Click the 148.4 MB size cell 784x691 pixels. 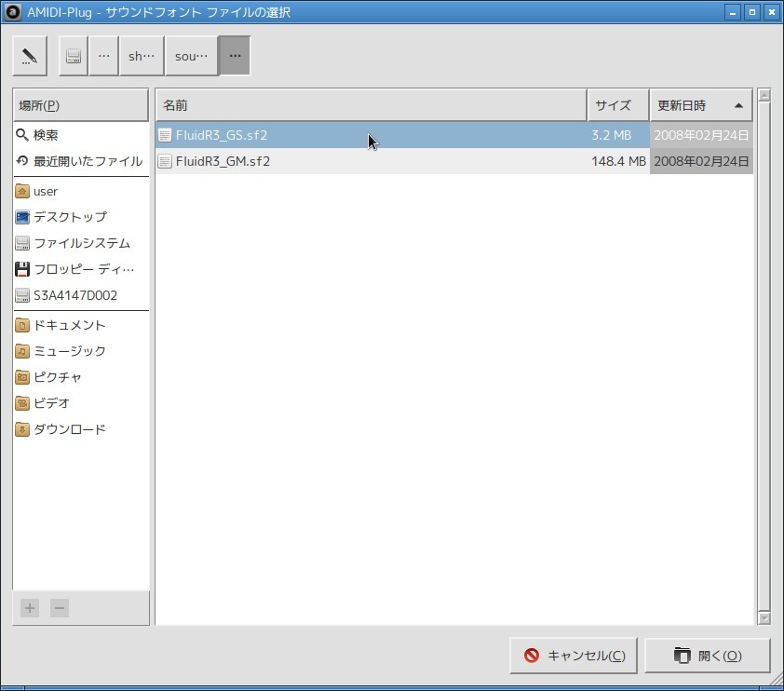(x=618, y=161)
